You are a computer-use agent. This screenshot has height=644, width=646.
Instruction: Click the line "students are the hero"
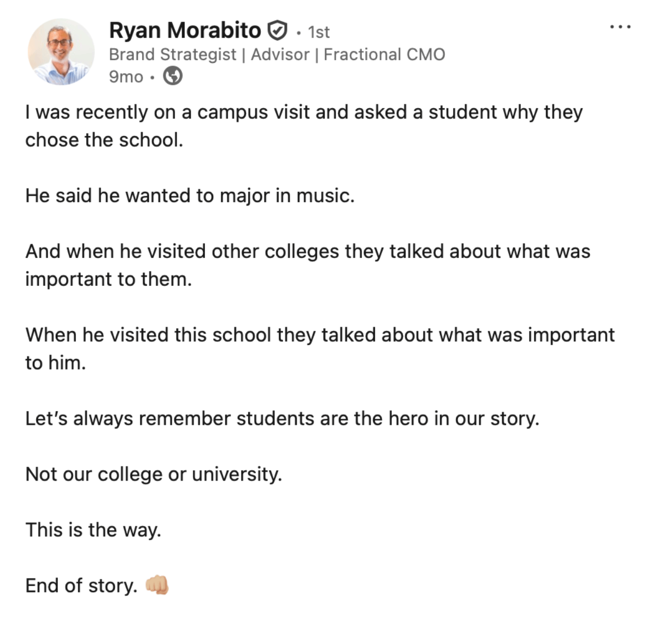click(282, 418)
